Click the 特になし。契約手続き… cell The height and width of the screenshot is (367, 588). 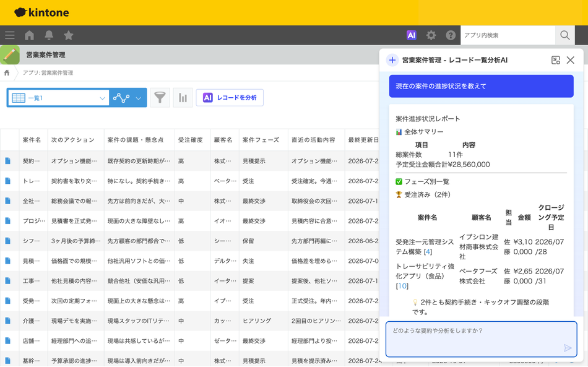139,181
